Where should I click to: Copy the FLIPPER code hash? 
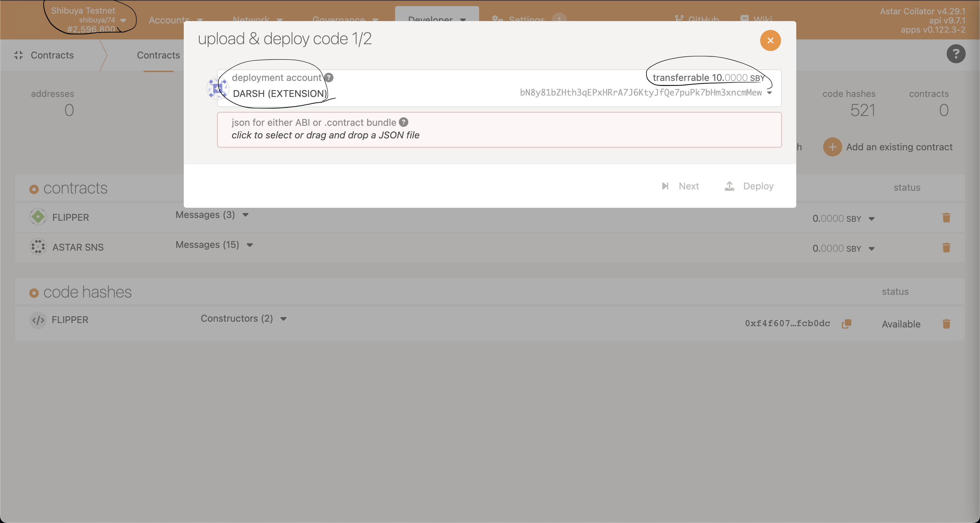tap(846, 324)
